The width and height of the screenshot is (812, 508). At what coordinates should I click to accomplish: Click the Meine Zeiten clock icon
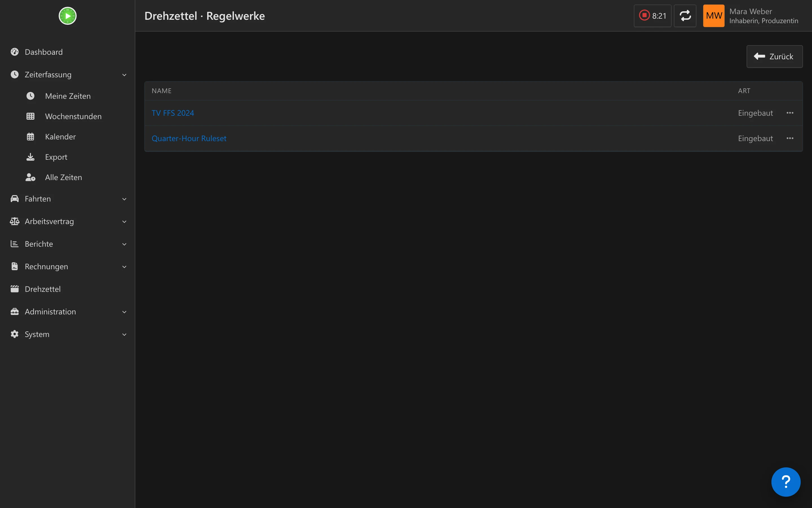pyautogui.click(x=30, y=96)
